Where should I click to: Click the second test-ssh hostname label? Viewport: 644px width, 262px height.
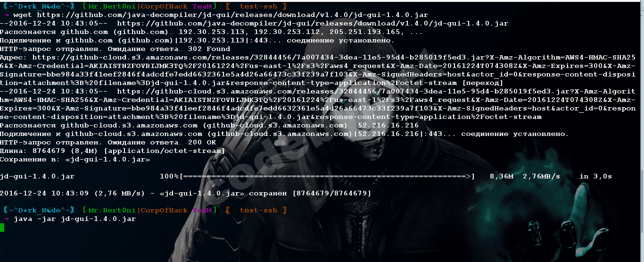[x=258, y=210]
